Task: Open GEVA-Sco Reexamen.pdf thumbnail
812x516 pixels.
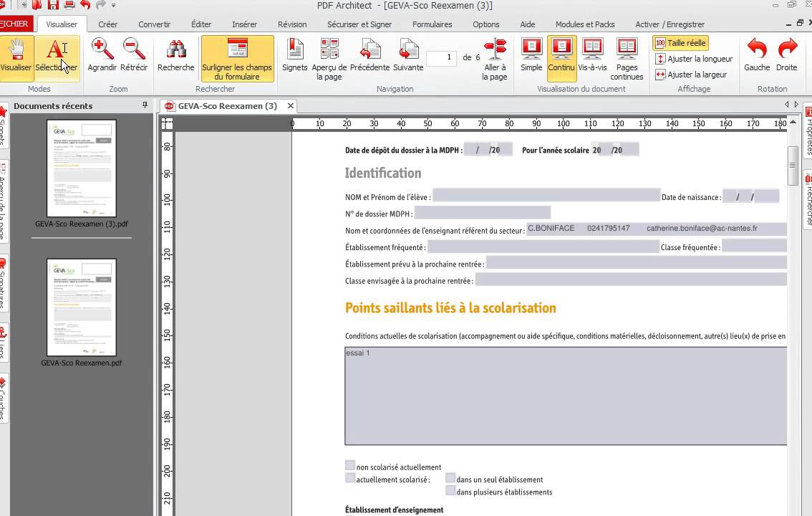Action: [x=82, y=307]
